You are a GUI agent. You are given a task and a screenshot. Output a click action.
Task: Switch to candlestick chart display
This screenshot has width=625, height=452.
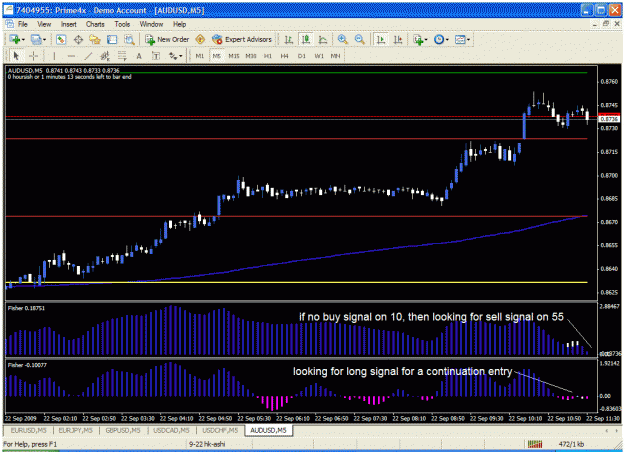click(306, 39)
